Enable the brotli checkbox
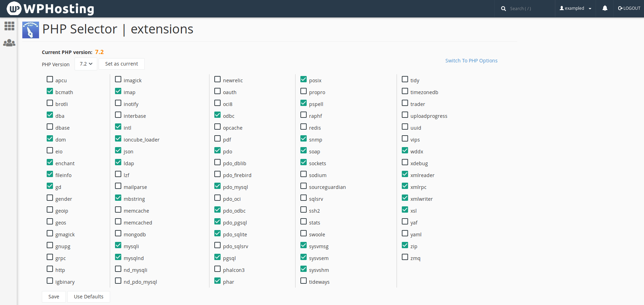644x305 pixels. 50,103
